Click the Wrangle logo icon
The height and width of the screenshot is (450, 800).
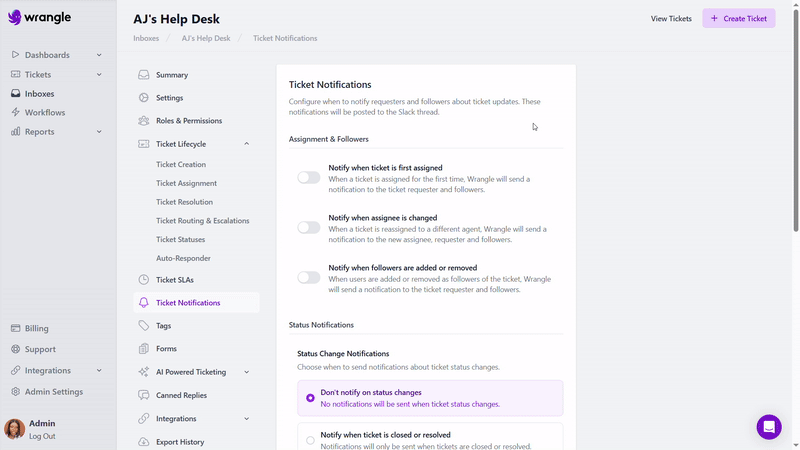coord(15,18)
